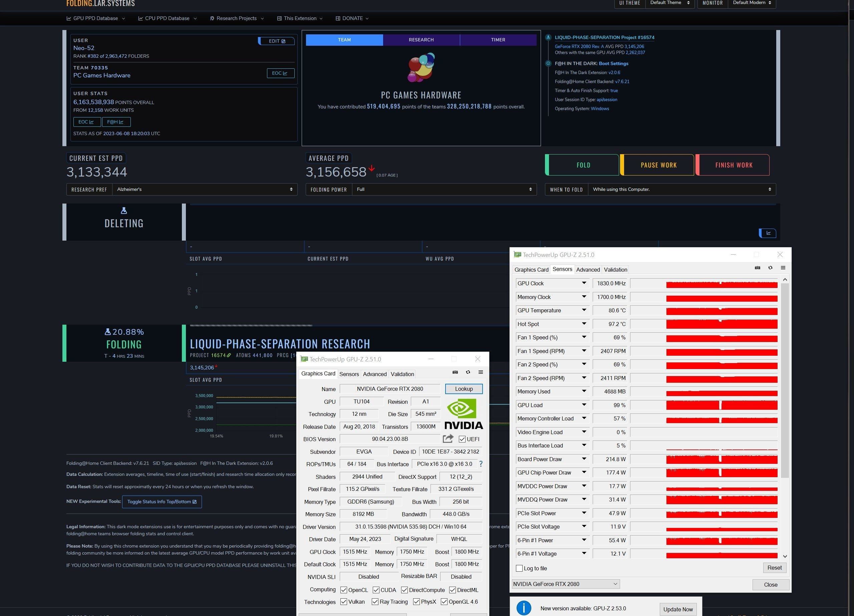Open hamburger menu in Graphics Card GPU-Z window

tap(481, 372)
